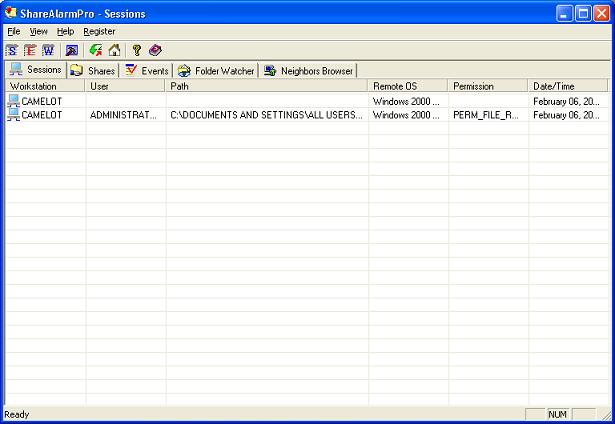Screen dimensions: 615x424
Task: Click the green arrow with red X icon
Action: click(x=96, y=50)
